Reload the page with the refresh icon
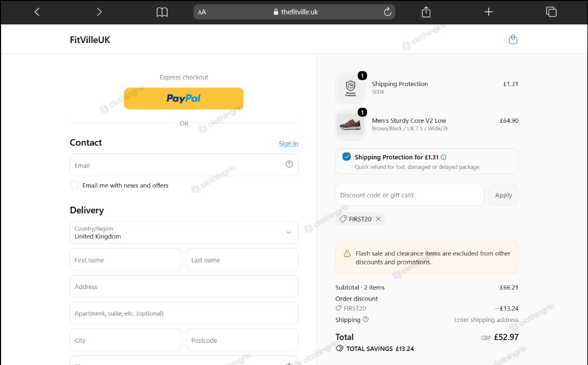 click(387, 12)
